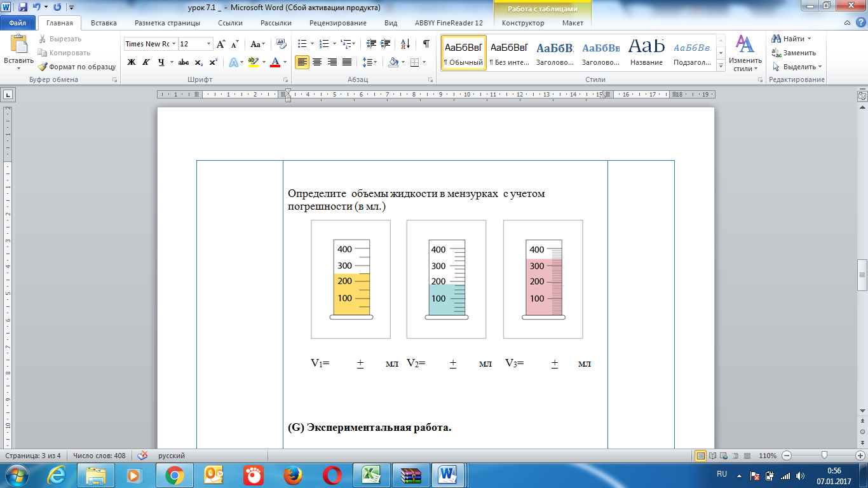Click the Выделить (Select) button
The height and width of the screenshot is (488, 868).
coord(797,67)
